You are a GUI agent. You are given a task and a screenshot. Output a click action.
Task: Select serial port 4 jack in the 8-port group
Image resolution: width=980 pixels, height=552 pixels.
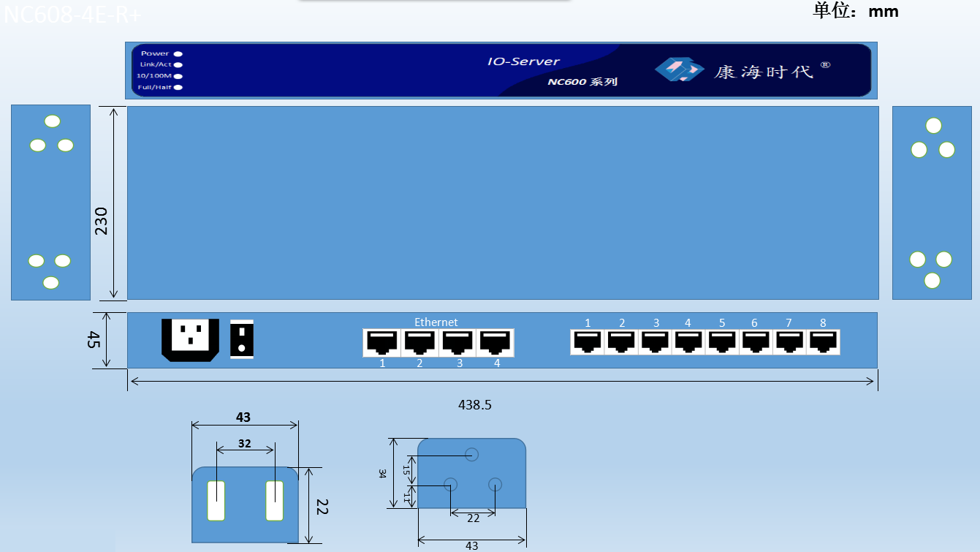click(688, 341)
